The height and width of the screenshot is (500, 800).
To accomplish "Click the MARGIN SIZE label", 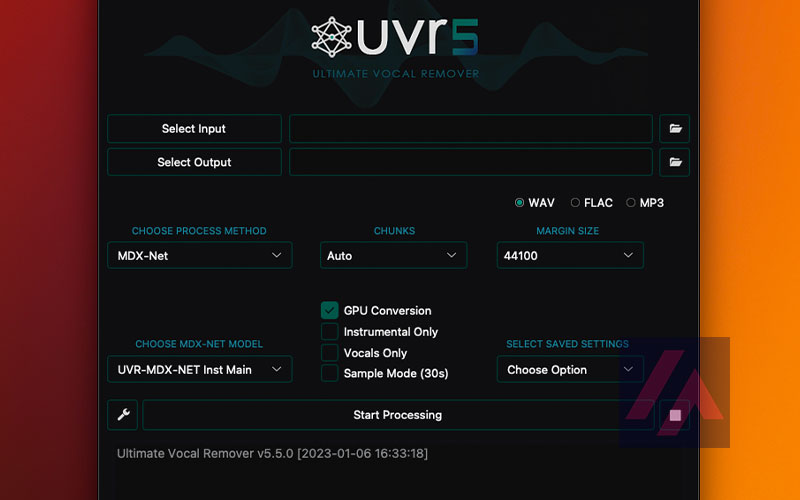I will click(x=567, y=231).
